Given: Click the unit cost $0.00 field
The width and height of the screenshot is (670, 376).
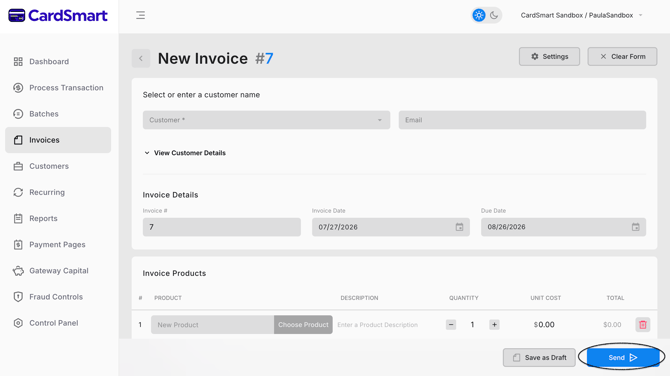Looking at the screenshot, I should coord(544,325).
